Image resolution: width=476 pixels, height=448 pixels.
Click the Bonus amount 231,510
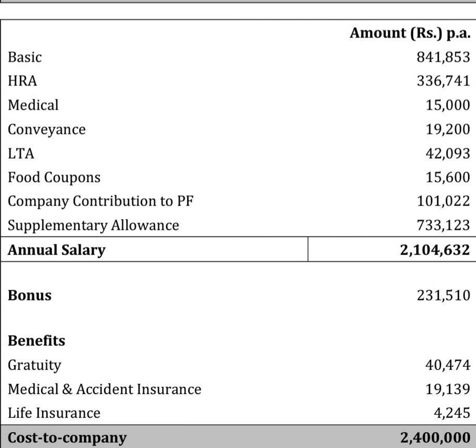click(443, 295)
